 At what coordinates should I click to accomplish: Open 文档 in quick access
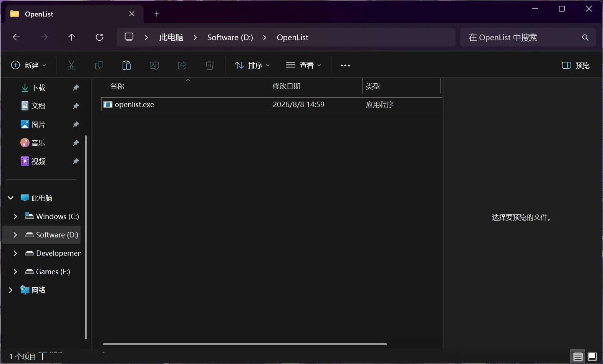[38, 106]
